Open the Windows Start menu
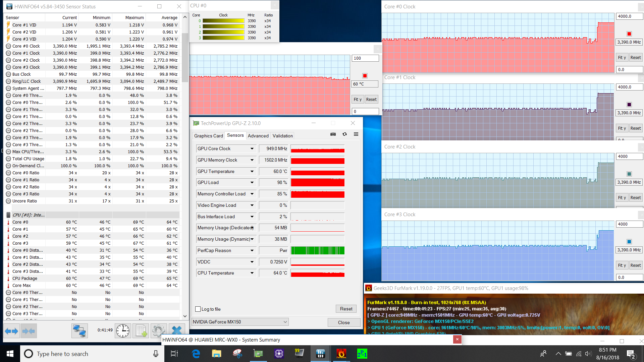This screenshot has width=644, height=362. pos(10,354)
